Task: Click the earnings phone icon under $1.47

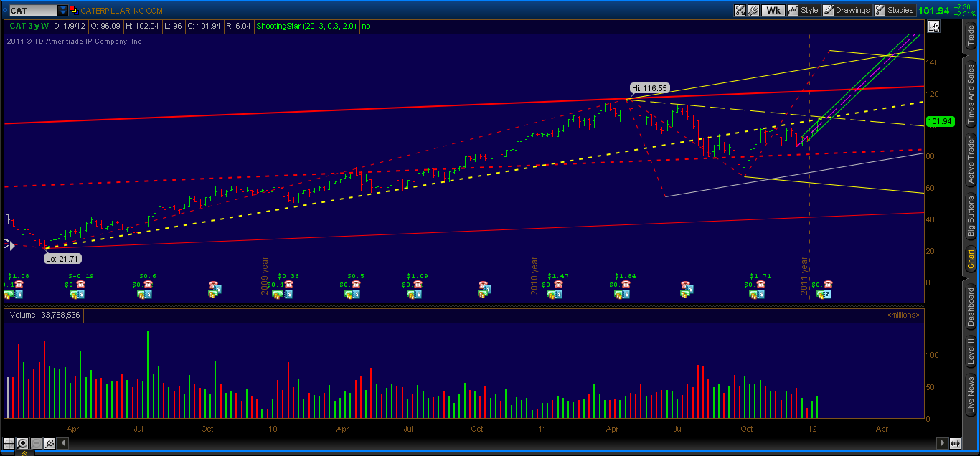Action: pos(557,285)
